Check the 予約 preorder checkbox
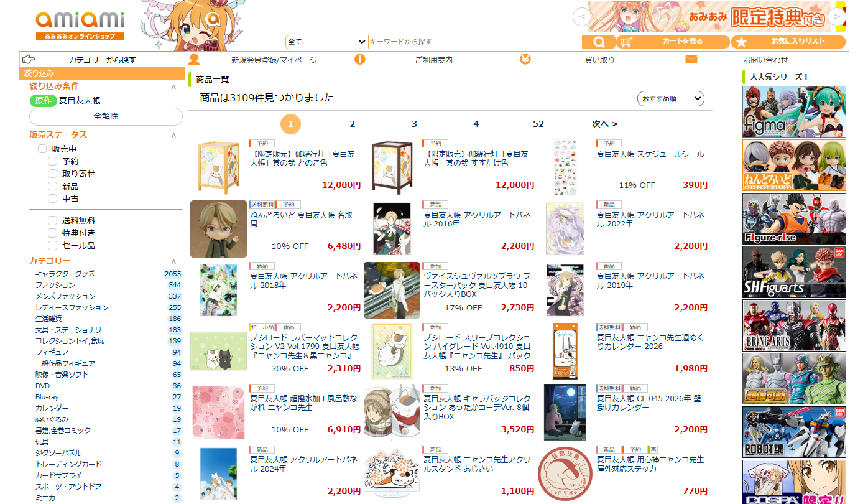Image resolution: width=868 pixels, height=504 pixels. click(x=52, y=162)
